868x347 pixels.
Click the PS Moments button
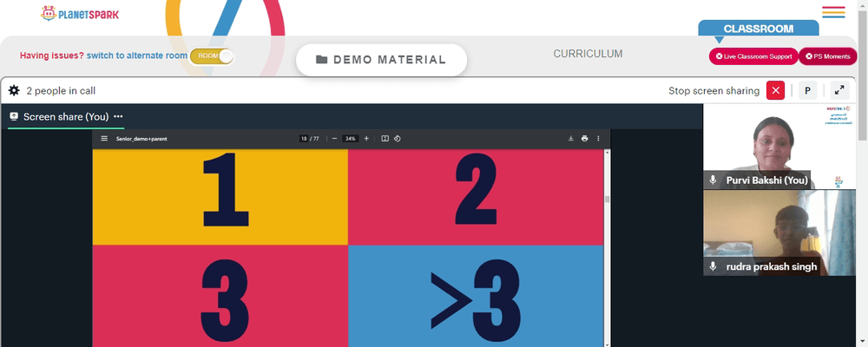click(827, 56)
